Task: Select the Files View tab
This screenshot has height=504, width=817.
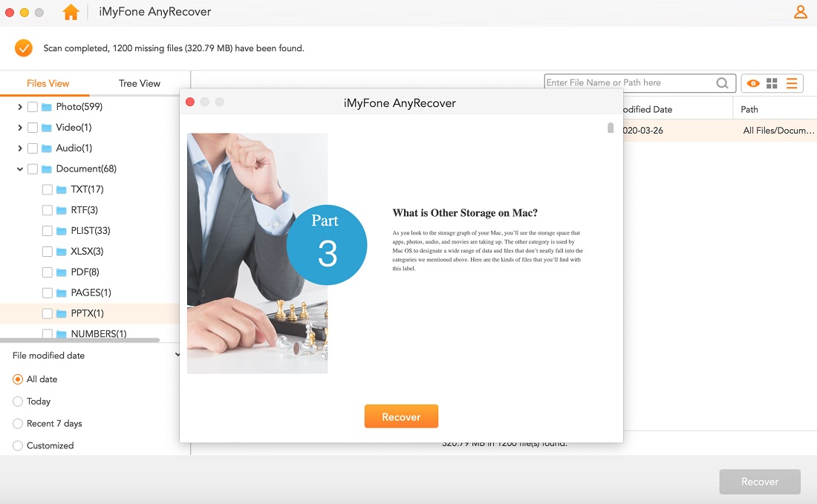Action: pyautogui.click(x=48, y=83)
